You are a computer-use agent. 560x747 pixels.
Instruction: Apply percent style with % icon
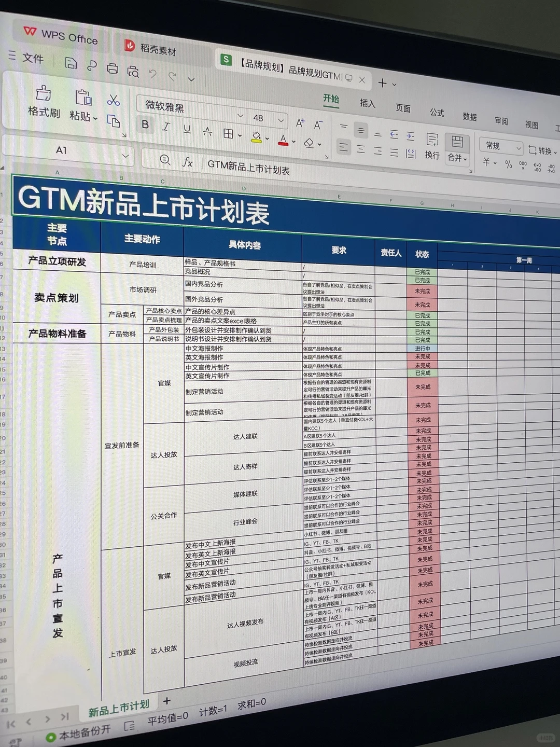(x=509, y=164)
